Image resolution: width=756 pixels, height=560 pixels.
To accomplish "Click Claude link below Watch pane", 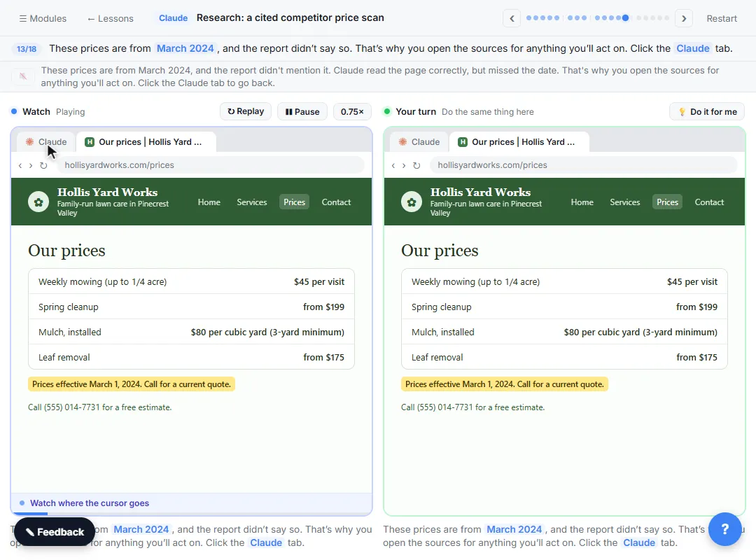I will (x=266, y=542).
